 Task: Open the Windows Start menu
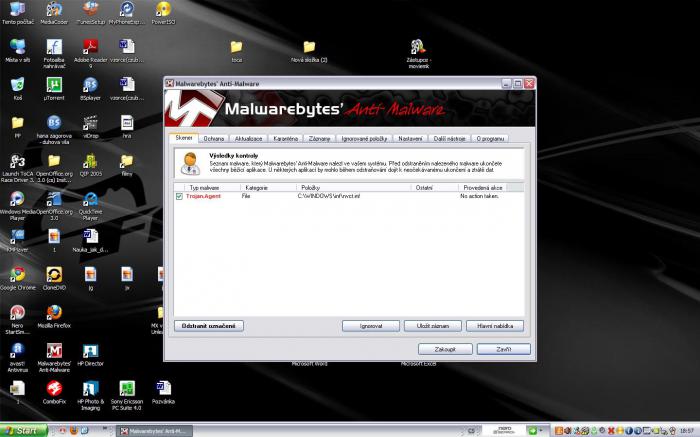coord(24,430)
